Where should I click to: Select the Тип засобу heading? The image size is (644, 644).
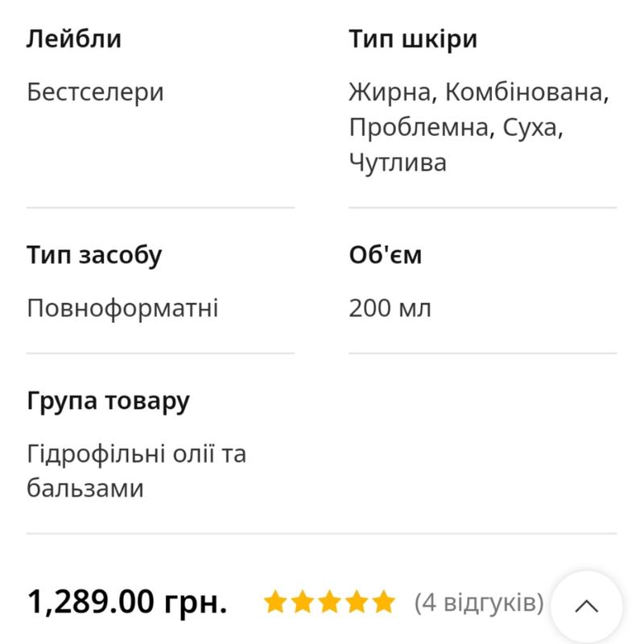[94, 255]
